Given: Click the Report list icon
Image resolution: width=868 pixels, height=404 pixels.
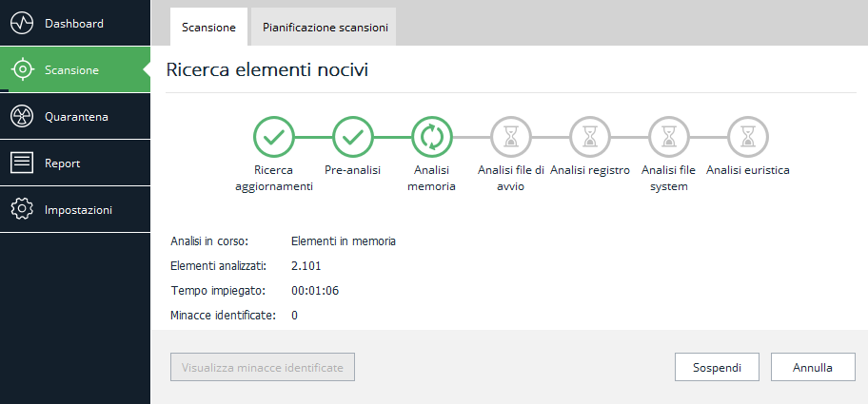Looking at the screenshot, I should [22, 163].
